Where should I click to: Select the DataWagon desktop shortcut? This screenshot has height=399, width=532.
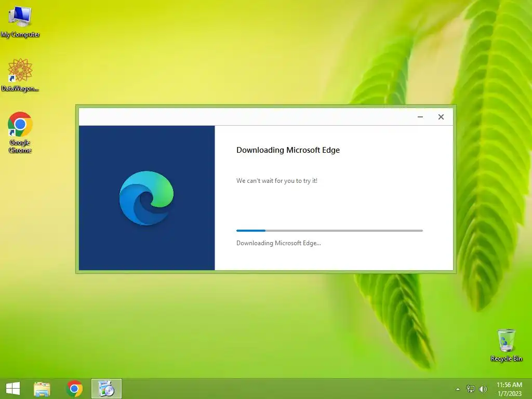20,75
